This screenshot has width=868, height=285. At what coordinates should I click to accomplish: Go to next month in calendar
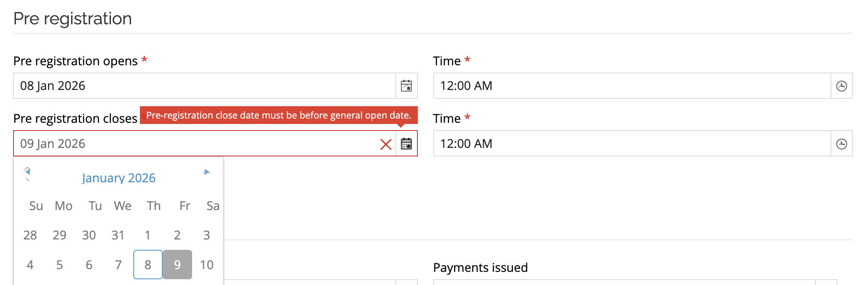(x=207, y=172)
